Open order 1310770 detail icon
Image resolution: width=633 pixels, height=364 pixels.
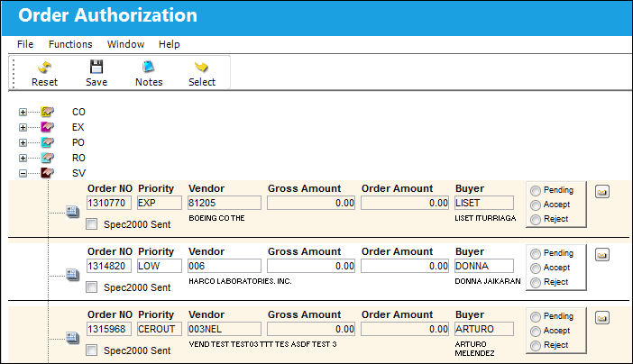(x=73, y=212)
